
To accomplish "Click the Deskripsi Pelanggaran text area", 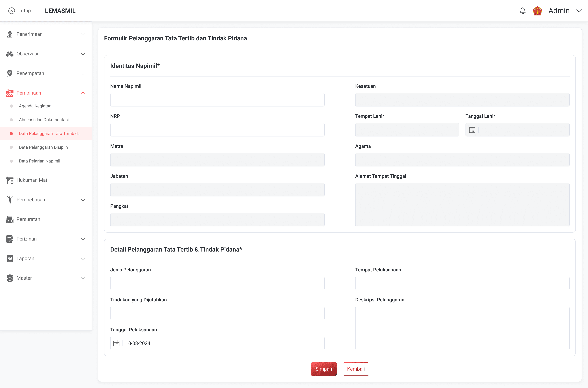I will click(462, 328).
